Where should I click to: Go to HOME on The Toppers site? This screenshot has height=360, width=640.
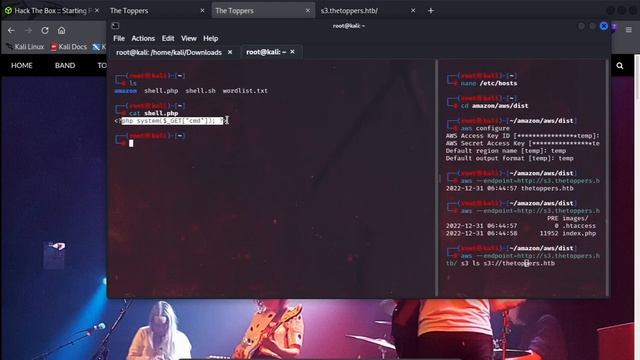(x=22, y=65)
